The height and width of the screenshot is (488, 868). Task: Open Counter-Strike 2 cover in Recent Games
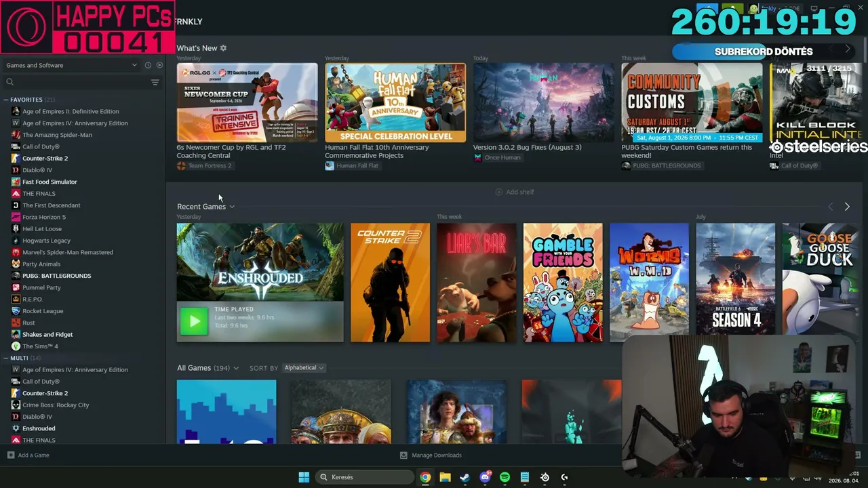[x=390, y=283]
